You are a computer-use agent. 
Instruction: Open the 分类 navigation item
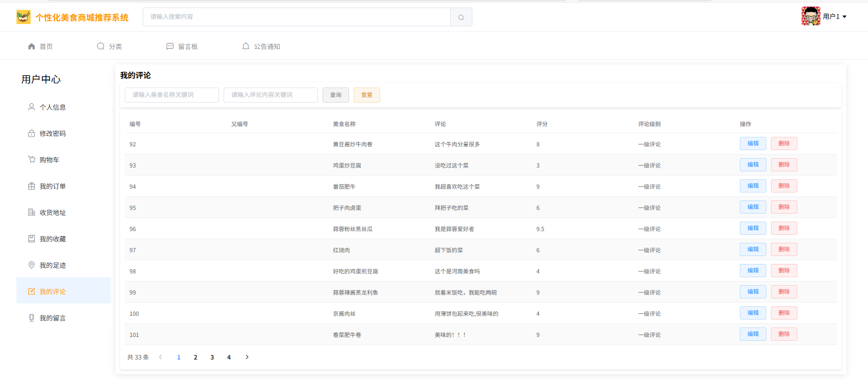(x=115, y=46)
